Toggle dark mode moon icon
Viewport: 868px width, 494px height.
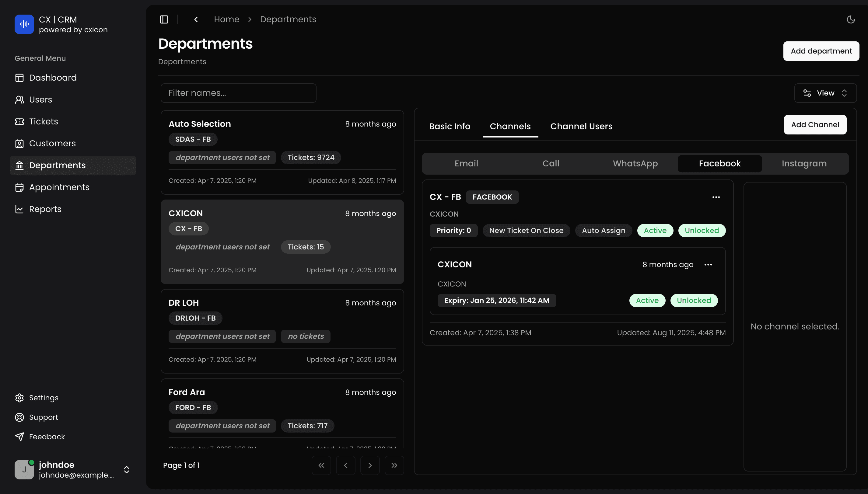[851, 19]
